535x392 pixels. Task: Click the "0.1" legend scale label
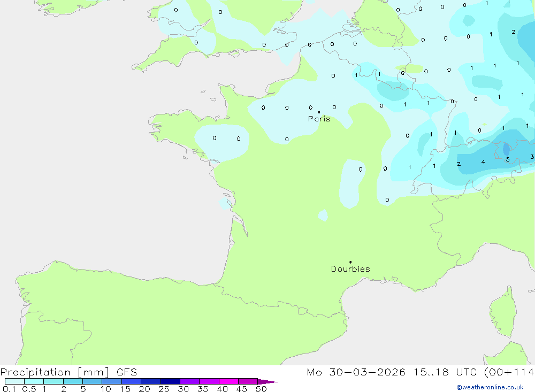tap(9, 389)
